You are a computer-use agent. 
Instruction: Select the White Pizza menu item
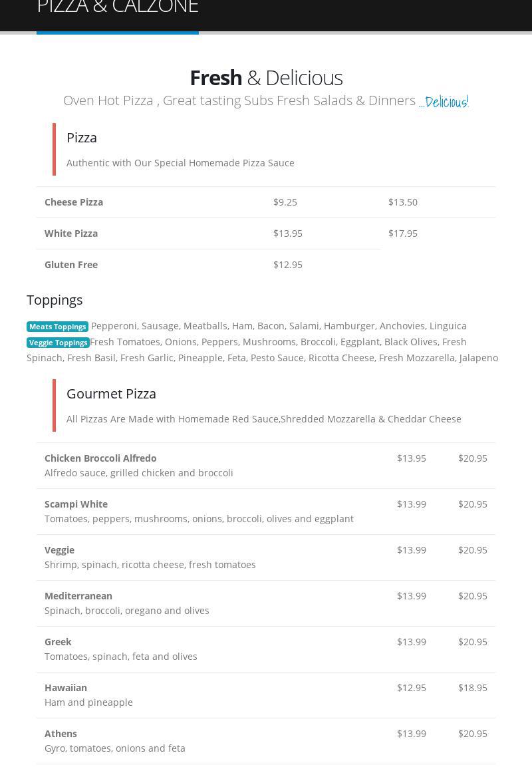point(71,233)
